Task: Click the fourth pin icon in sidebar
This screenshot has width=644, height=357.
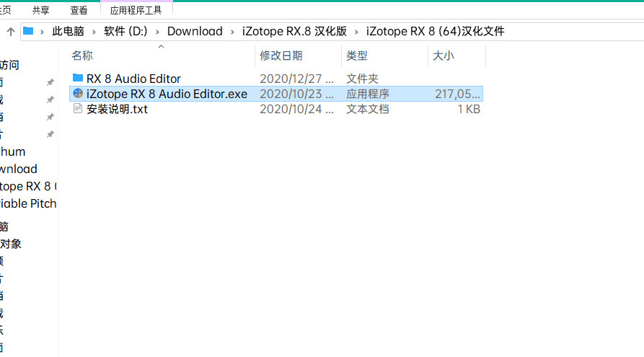Action: pyautogui.click(x=50, y=134)
